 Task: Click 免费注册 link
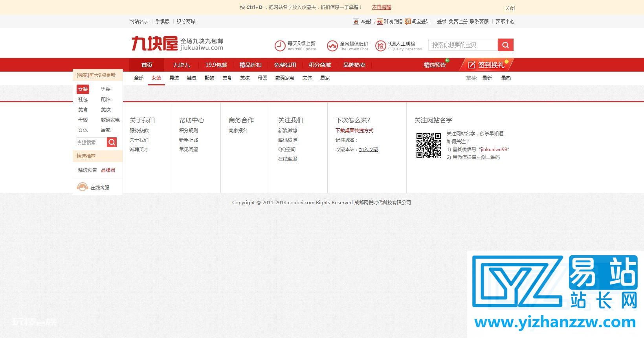[458, 21]
